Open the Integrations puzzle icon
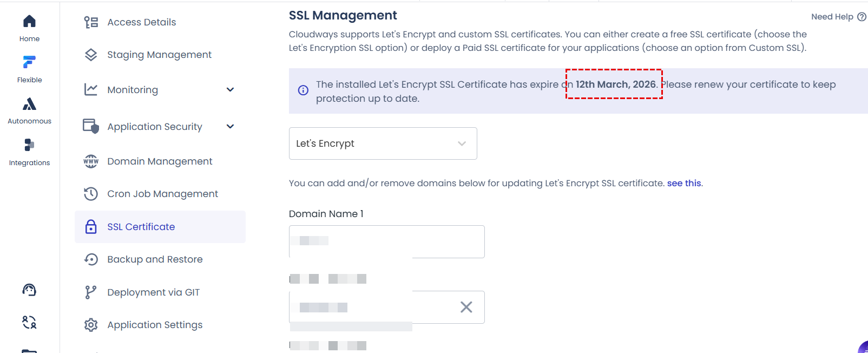The width and height of the screenshot is (868, 353). coord(29,145)
